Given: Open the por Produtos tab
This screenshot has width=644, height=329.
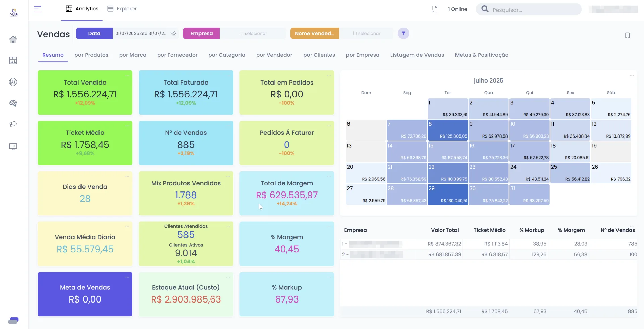Looking at the screenshot, I should click(x=91, y=55).
